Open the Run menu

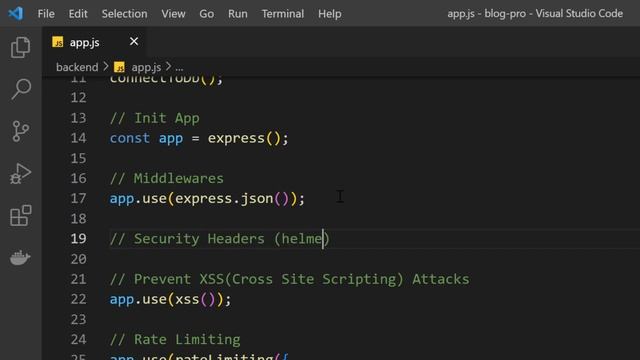[238, 14]
